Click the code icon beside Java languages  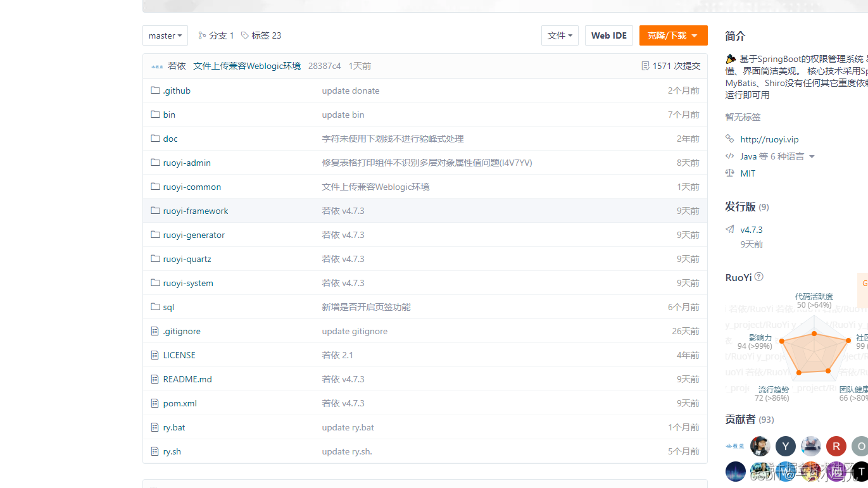(x=729, y=156)
